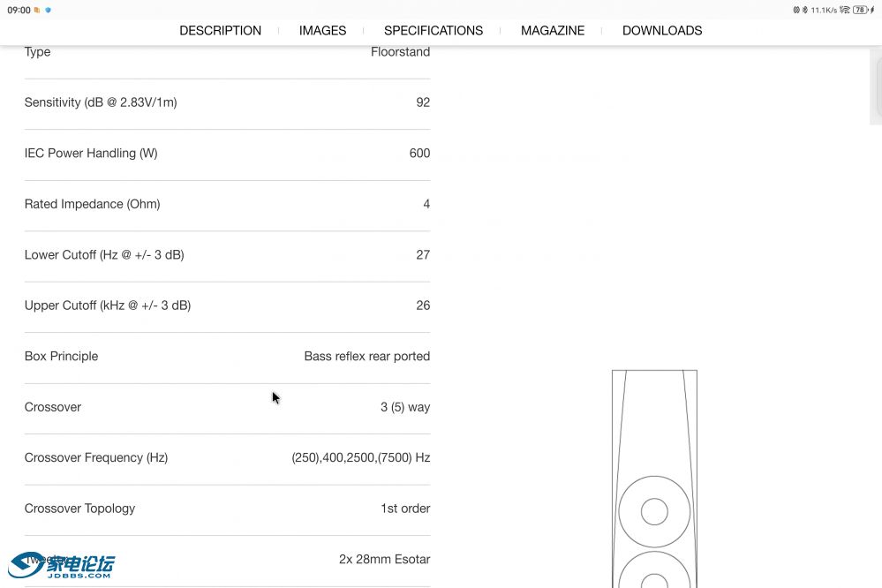This screenshot has width=882, height=588.
Task: Open the MAGAZINE section
Action: 552,30
